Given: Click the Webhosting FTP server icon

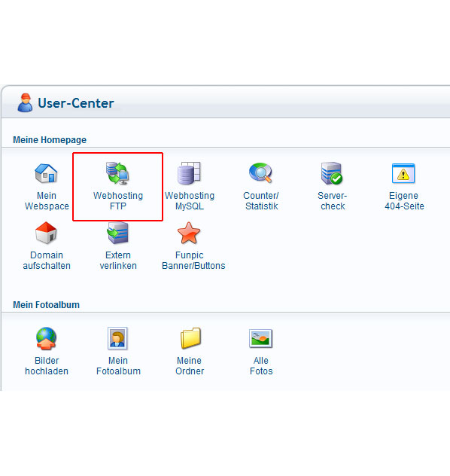Looking at the screenshot, I should 117,173.
